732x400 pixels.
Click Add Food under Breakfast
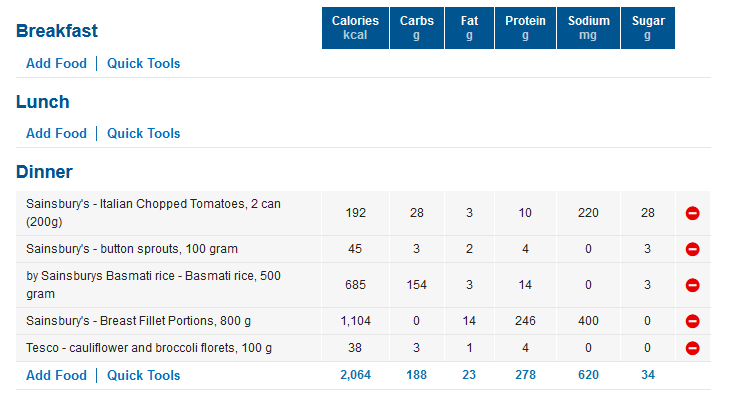(x=56, y=63)
